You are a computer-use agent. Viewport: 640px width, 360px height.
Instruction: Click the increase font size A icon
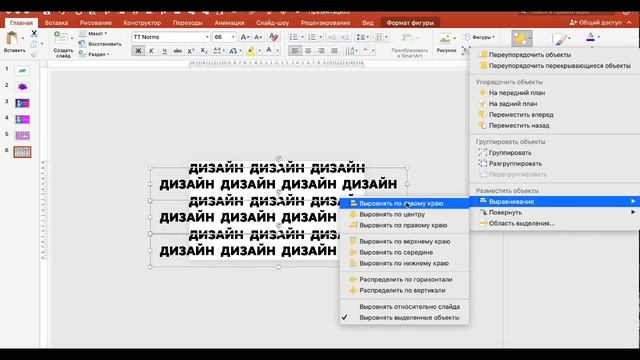click(244, 37)
